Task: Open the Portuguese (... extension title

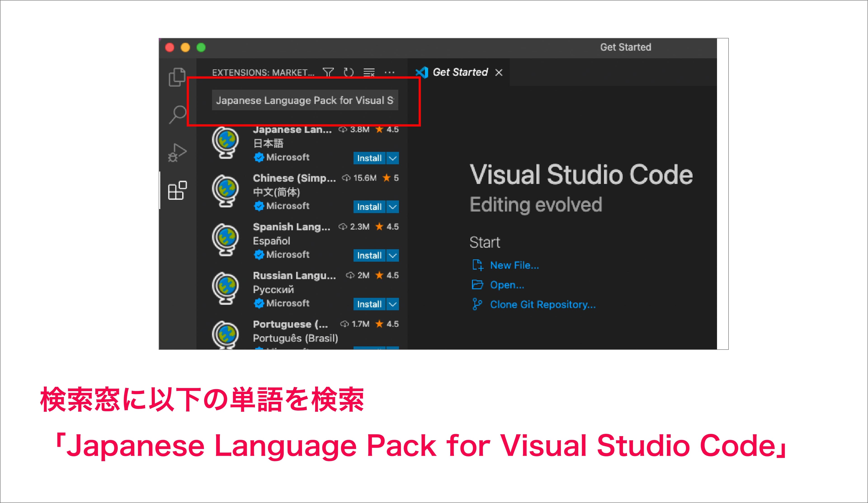Action: pos(290,324)
